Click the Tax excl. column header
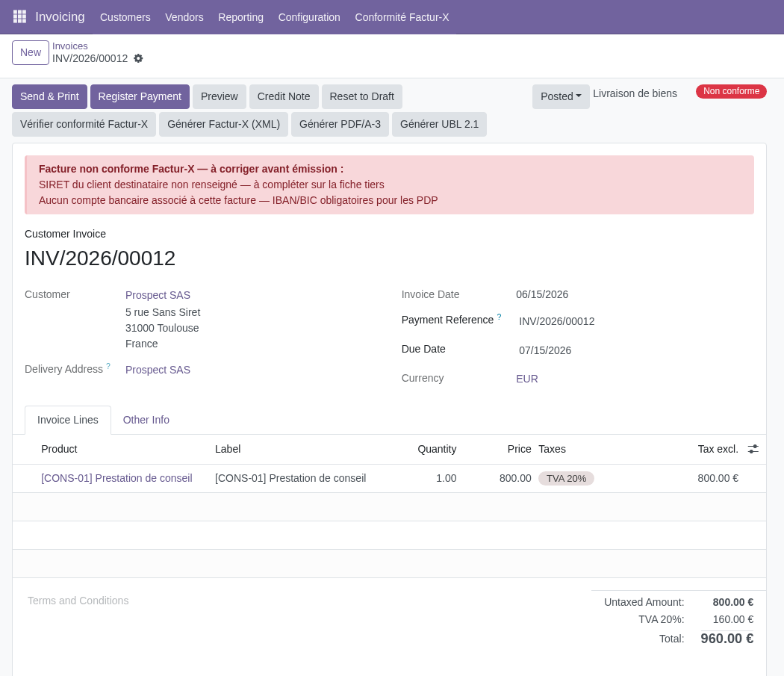This screenshot has height=676, width=784. (718, 450)
